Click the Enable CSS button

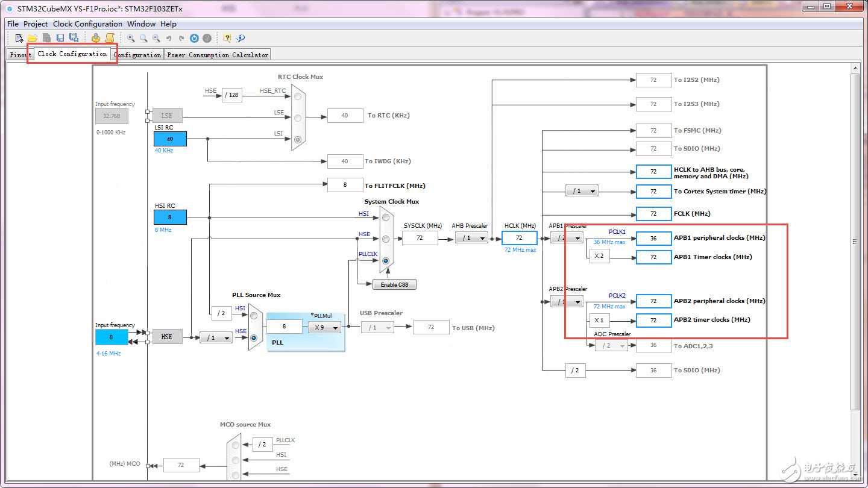click(x=394, y=284)
